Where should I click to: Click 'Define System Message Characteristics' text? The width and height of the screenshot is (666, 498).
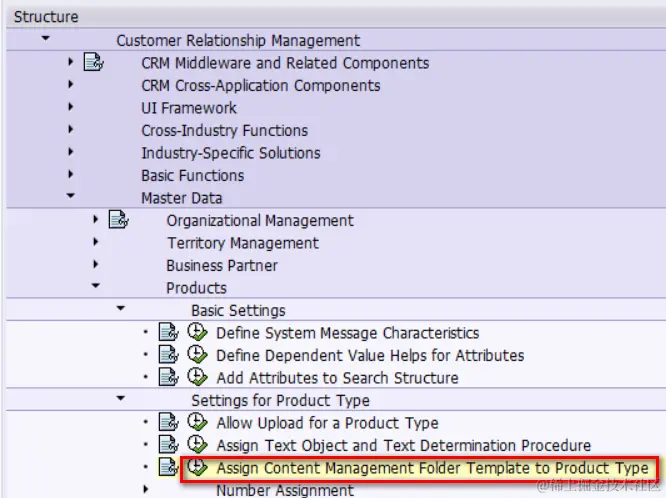pyautogui.click(x=347, y=334)
